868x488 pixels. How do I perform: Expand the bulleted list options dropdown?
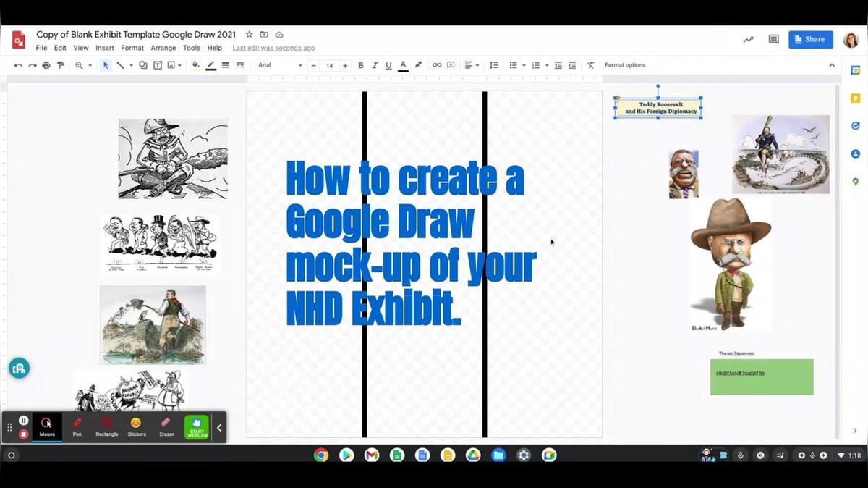click(522, 65)
